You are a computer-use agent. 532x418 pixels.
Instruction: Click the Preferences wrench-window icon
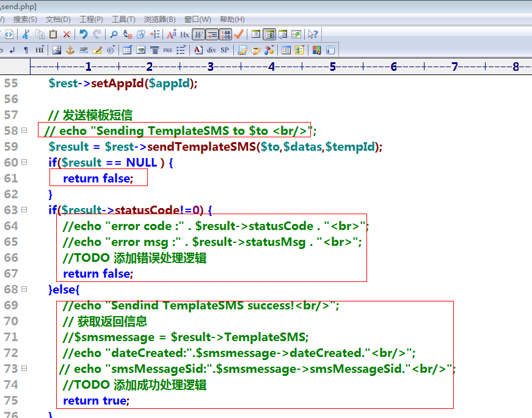[x=283, y=34]
